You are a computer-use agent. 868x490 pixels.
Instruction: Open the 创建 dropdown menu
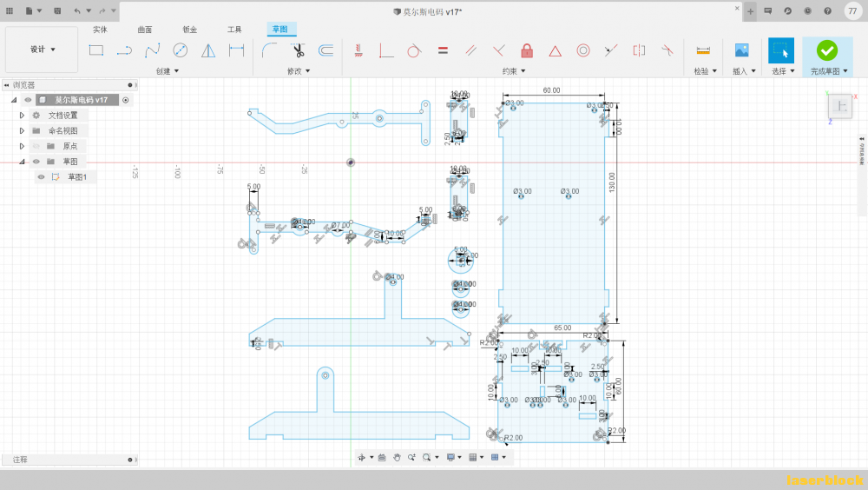click(x=168, y=71)
